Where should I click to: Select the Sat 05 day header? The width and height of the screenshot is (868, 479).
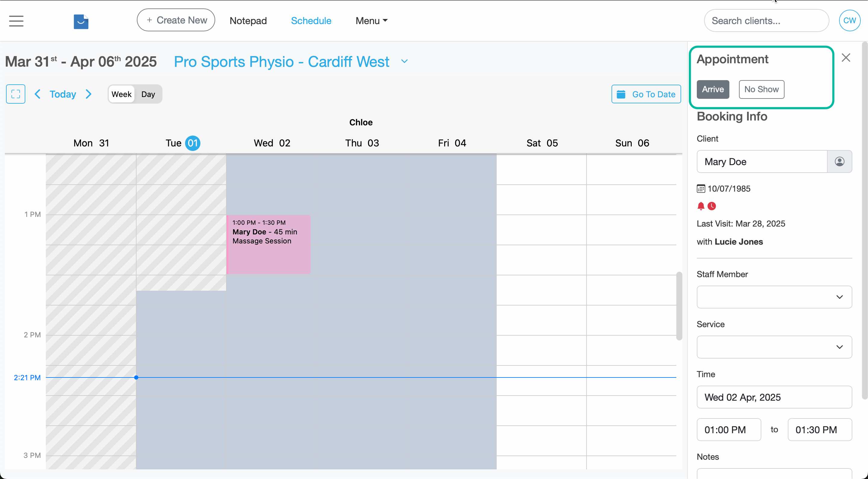point(542,143)
